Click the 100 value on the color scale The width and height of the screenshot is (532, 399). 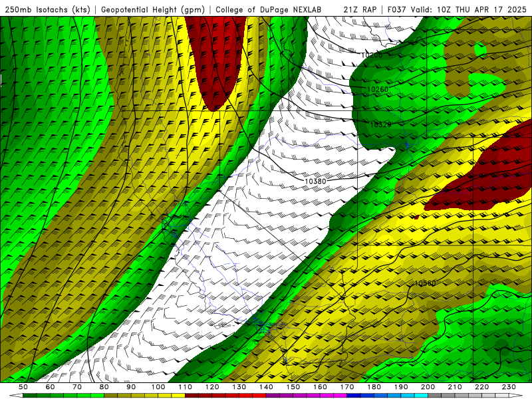click(x=158, y=387)
